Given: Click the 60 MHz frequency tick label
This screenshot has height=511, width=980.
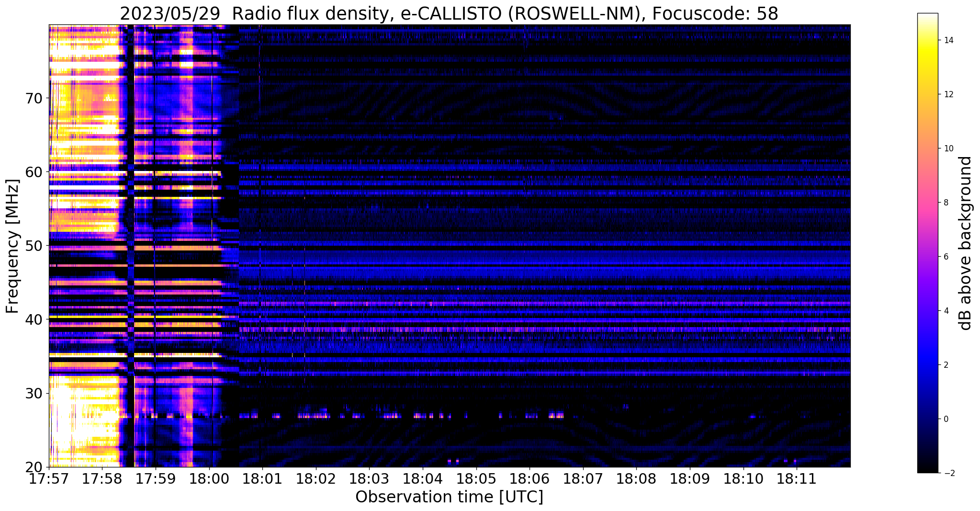Looking at the screenshot, I should pyautogui.click(x=33, y=172).
